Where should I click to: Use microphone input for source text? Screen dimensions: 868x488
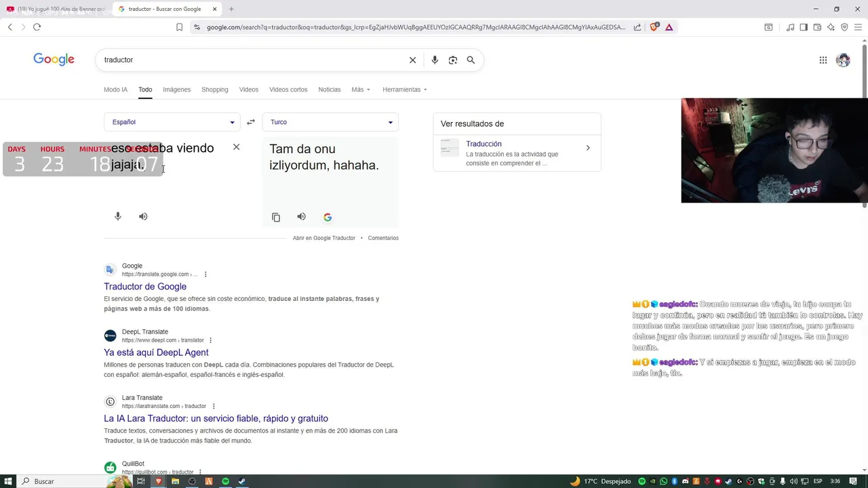tap(117, 216)
